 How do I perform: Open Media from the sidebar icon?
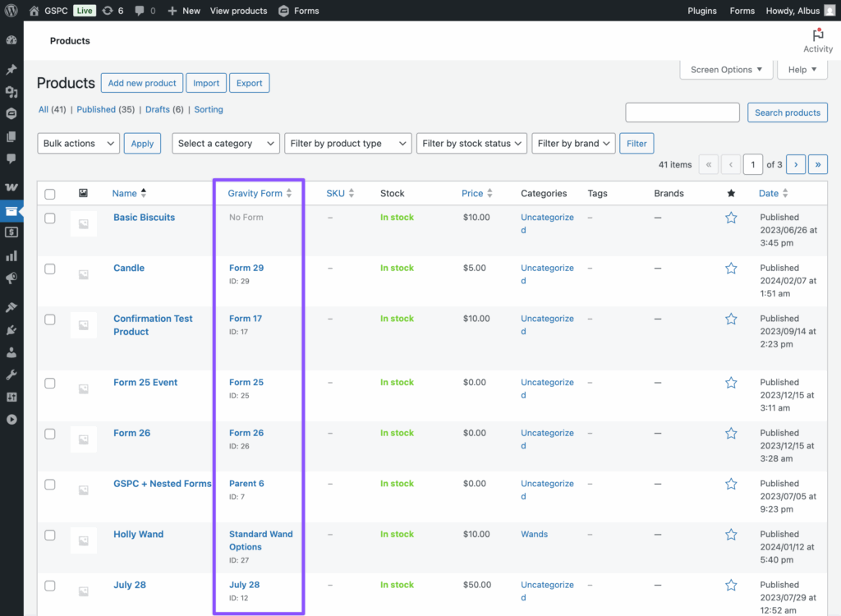11,92
